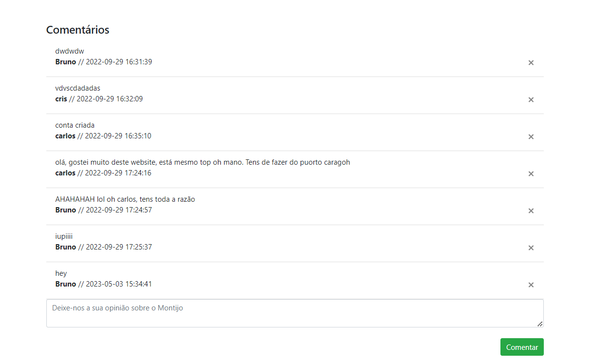Delete Bruno's "AHAHAHAH lol" comment
Image resolution: width=613 pixels, height=364 pixels.
531,211
